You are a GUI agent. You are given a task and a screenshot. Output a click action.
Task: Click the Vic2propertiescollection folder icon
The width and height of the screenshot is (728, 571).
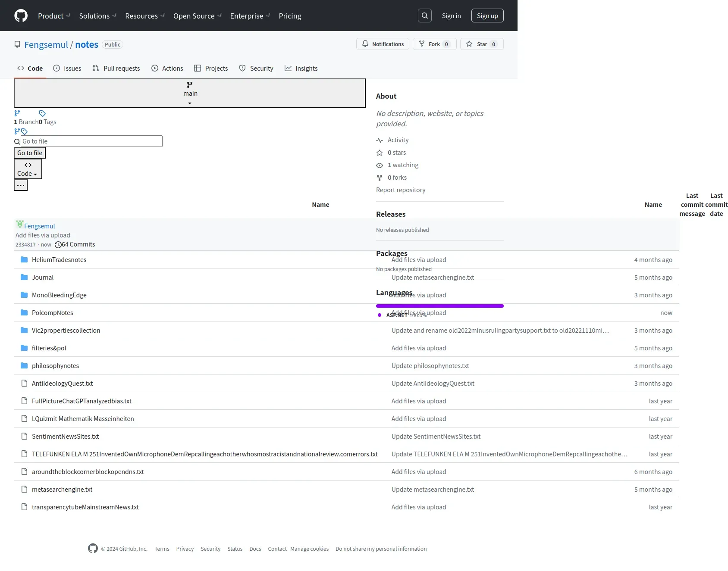pos(24,330)
